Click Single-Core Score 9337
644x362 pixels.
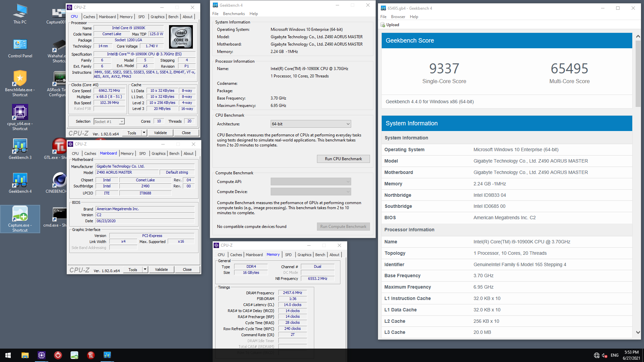pyautogui.click(x=444, y=73)
